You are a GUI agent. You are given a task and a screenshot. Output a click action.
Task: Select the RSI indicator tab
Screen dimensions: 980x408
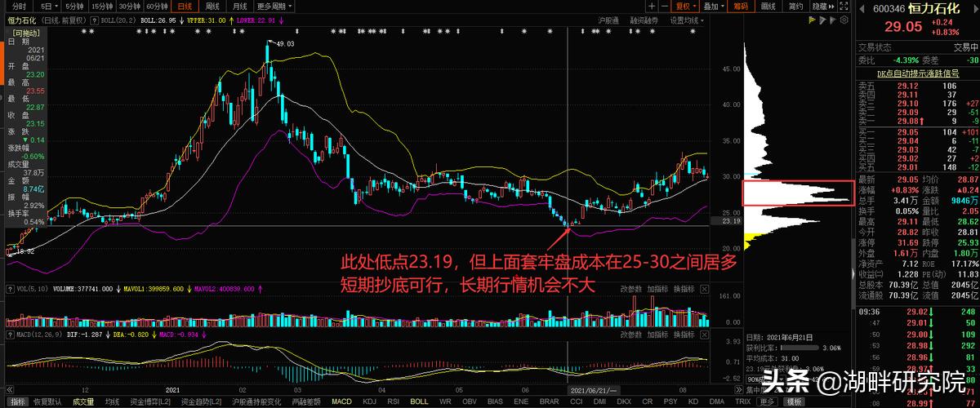pos(394,402)
